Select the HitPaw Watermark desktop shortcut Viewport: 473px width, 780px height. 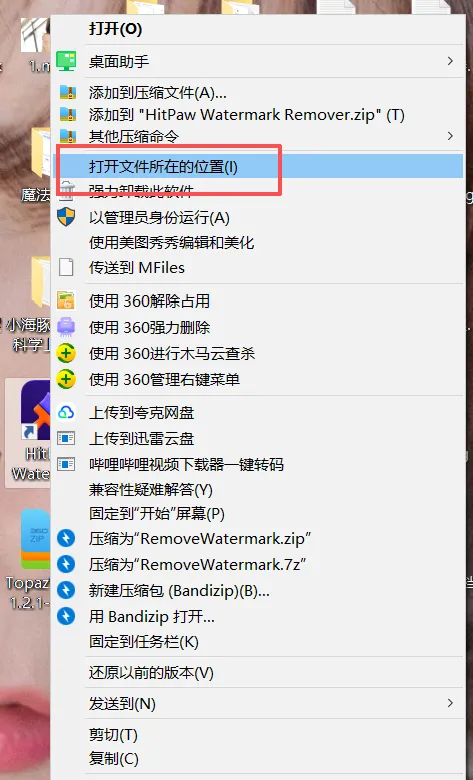[28, 432]
